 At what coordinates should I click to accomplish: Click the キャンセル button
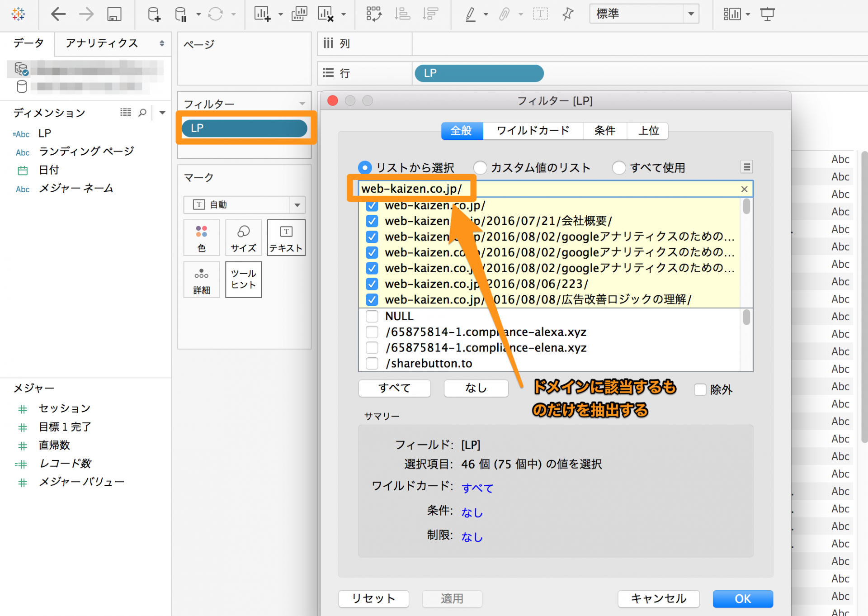(659, 599)
